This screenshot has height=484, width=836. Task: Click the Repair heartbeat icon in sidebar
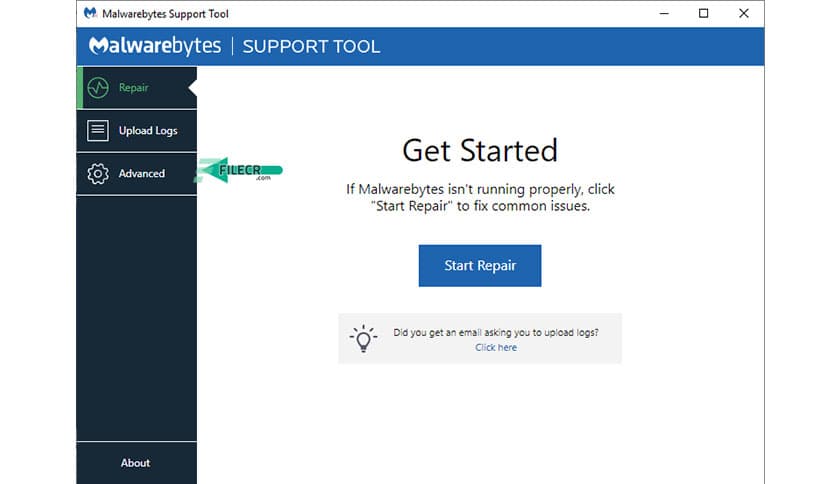click(x=98, y=88)
